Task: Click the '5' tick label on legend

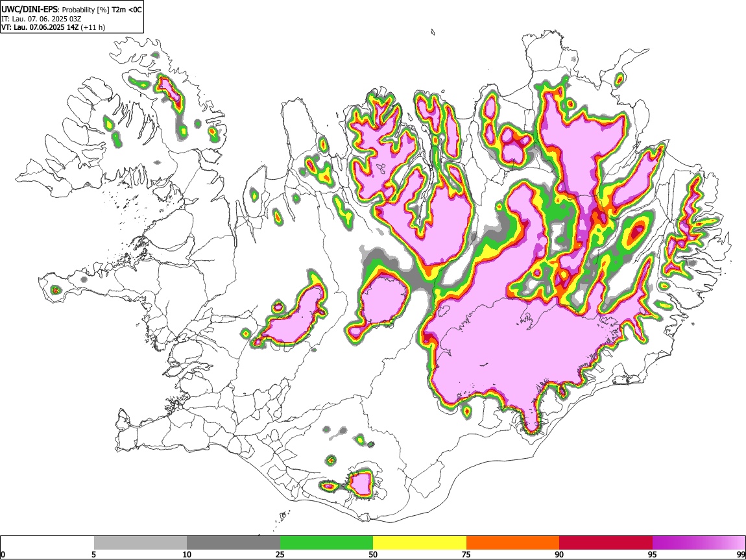Action: pyautogui.click(x=93, y=554)
